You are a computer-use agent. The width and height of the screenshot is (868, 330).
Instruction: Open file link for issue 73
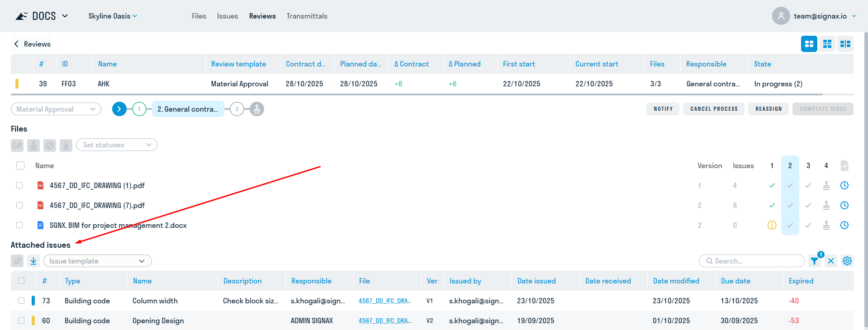click(385, 301)
